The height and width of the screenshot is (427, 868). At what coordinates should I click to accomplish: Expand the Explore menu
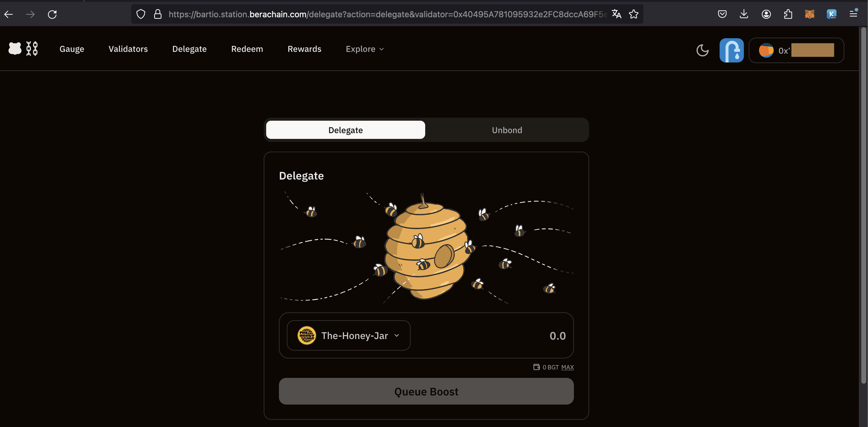[x=364, y=49]
